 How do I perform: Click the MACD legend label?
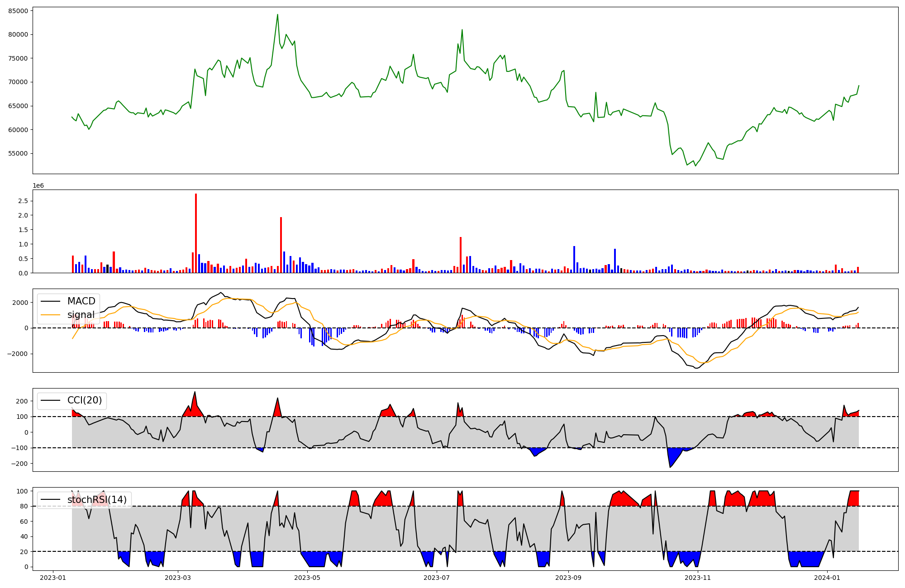coord(81,301)
